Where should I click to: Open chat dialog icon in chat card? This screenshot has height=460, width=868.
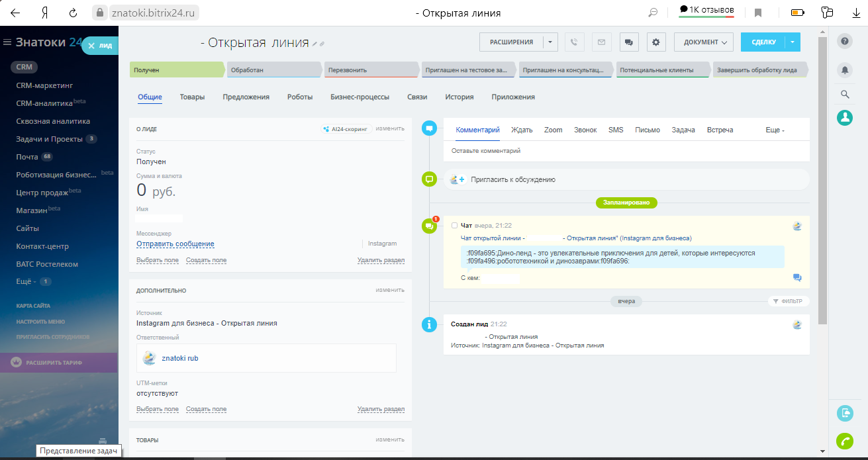(x=797, y=277)
